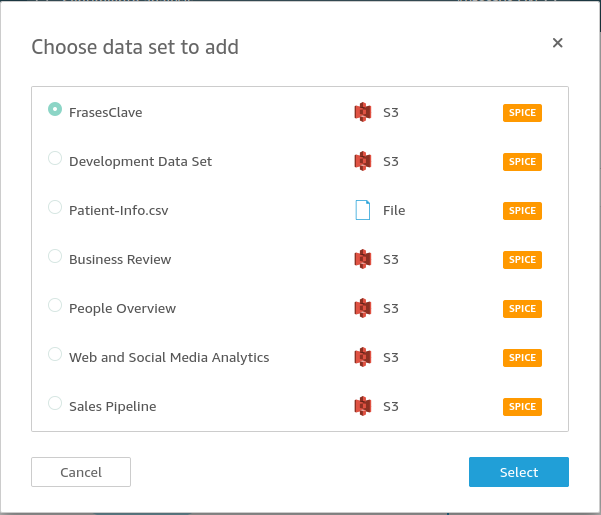Click the Sales Pipeline data set name

[x=112, y=407]
